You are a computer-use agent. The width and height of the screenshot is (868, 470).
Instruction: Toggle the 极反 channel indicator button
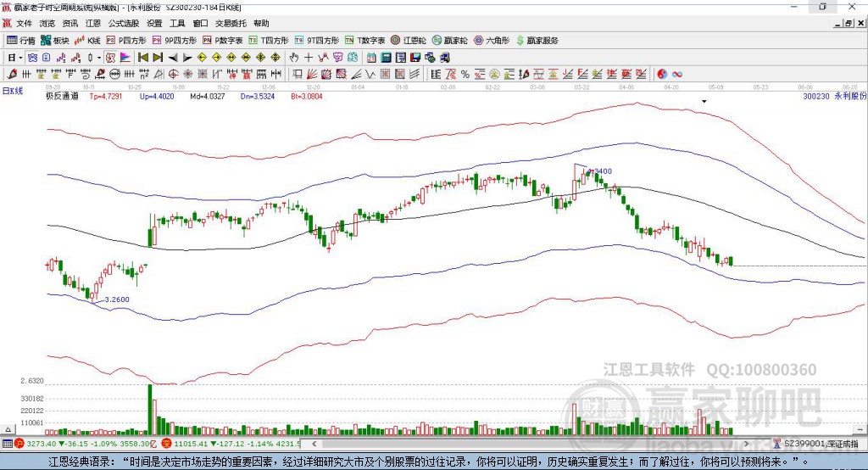[111, 58]
